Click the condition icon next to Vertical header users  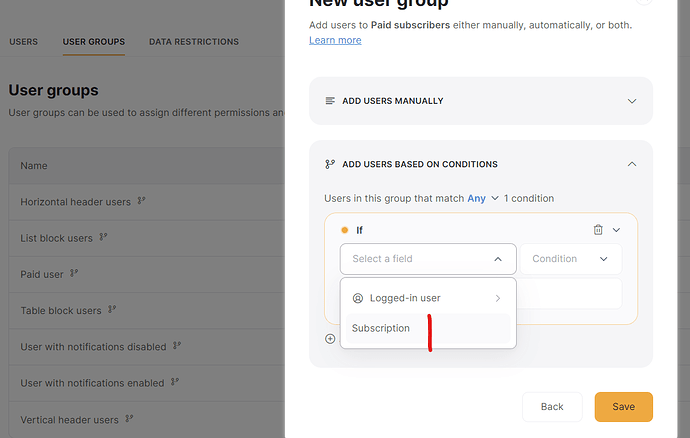[129, 418]
